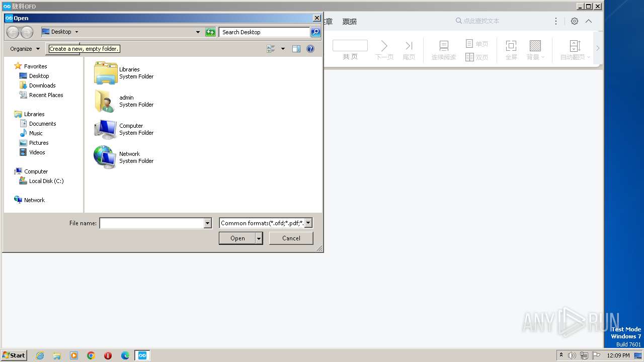Enable continuous reading (连续阅读) mode

point(444,51)
